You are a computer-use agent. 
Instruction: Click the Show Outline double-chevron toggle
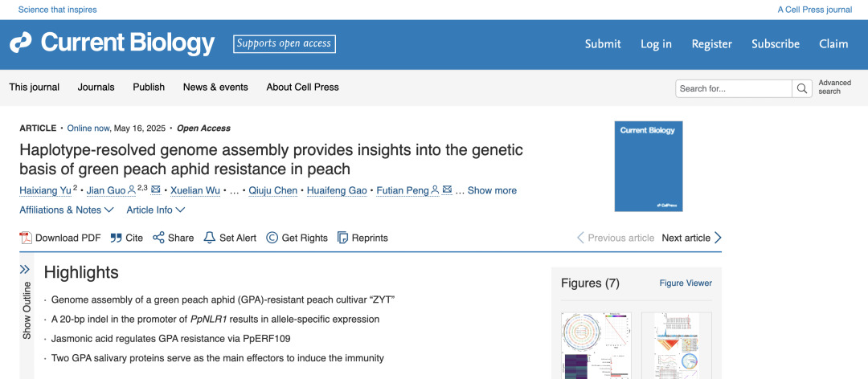(x=25, y=270)
